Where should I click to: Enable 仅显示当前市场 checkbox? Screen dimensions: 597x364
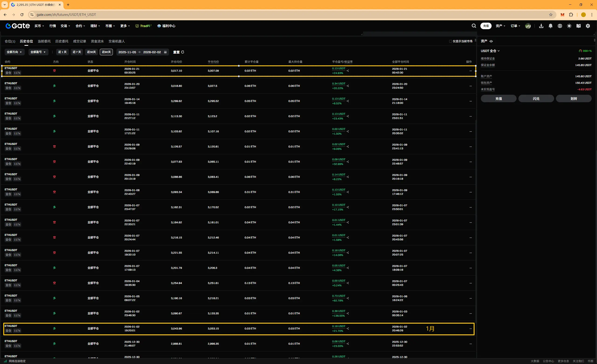click(450, 42)
